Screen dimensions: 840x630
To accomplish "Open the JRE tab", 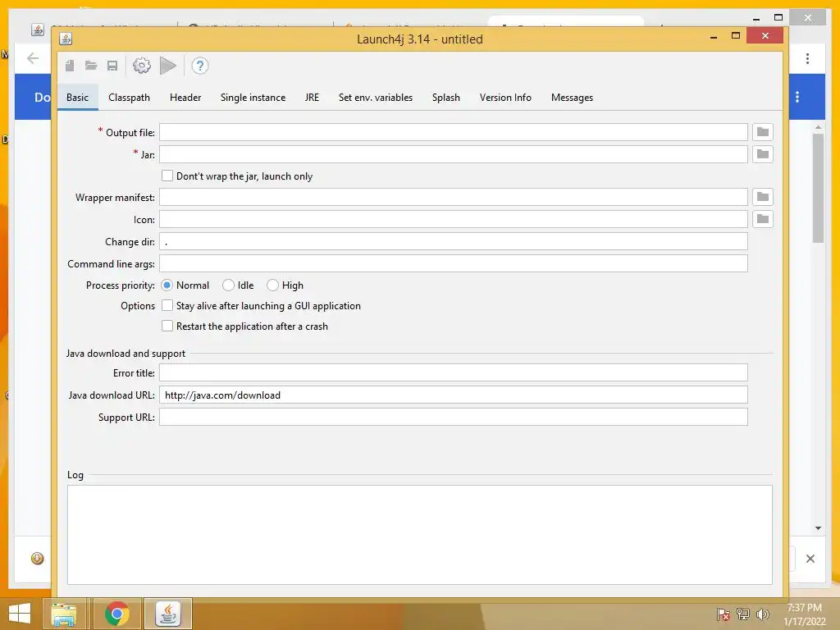I will (312, 98).
